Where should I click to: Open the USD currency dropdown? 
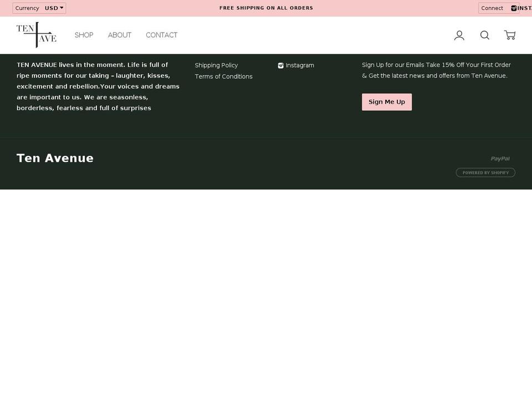point(54,8)
